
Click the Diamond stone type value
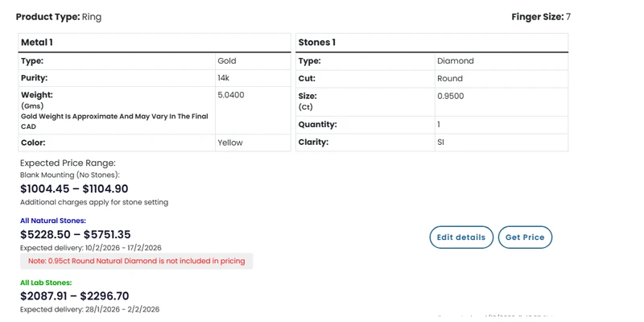click(x=456, y=61)
